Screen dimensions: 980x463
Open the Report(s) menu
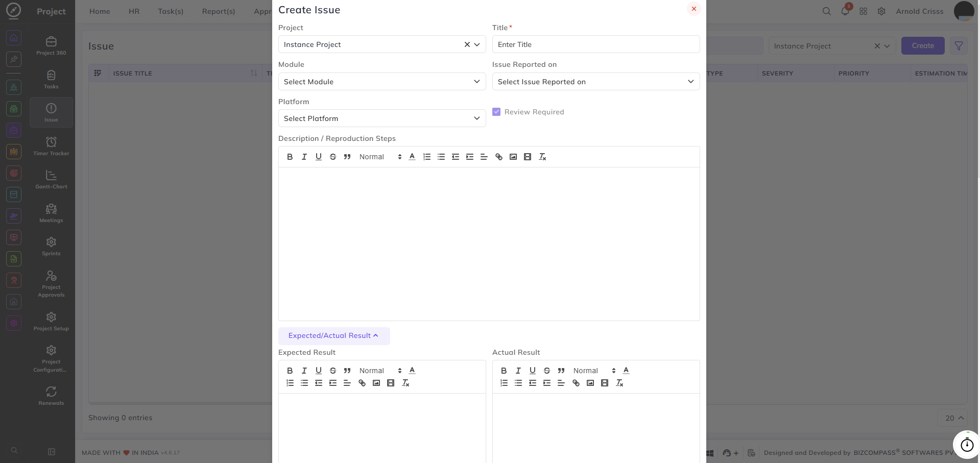tap(219, 11)
